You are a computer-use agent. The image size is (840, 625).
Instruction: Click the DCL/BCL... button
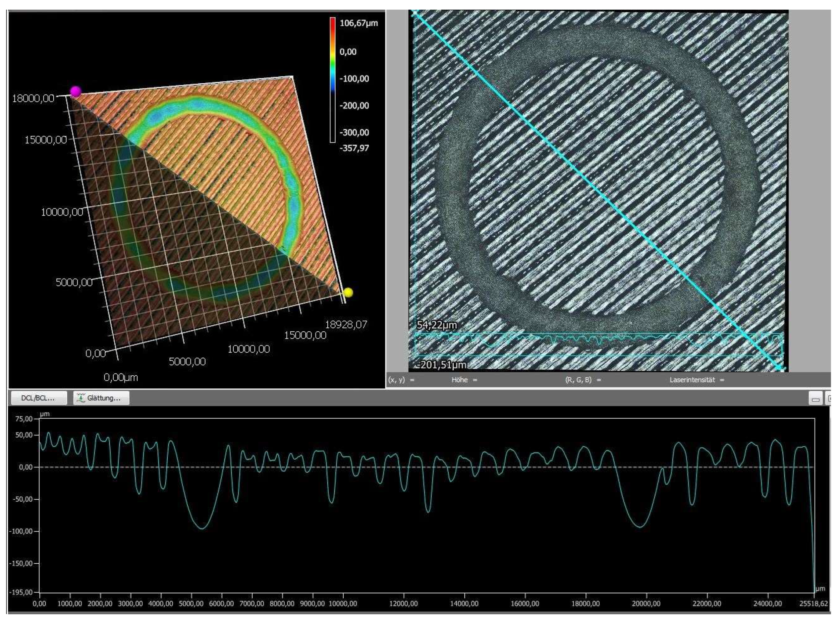[x=38, y=398]
